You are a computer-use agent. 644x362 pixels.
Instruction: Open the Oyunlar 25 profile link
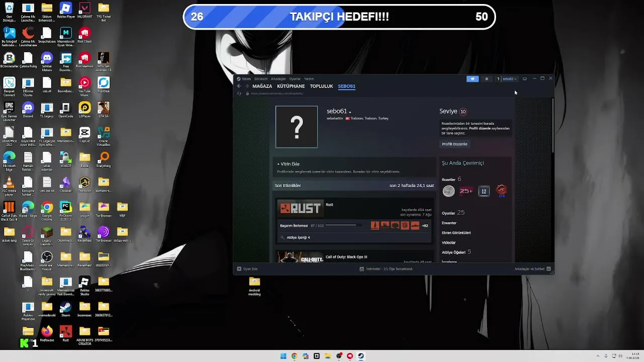(453, 213)
